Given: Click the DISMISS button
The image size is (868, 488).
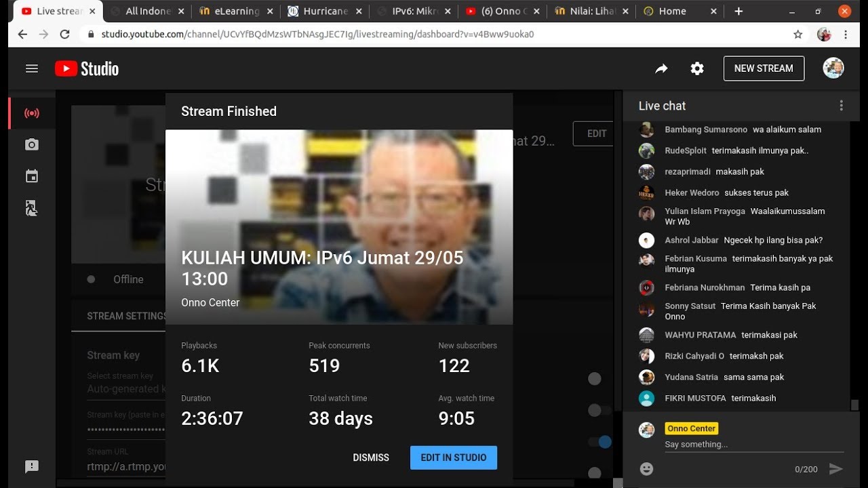Looking at the screenshot, I should coord(371,457).
